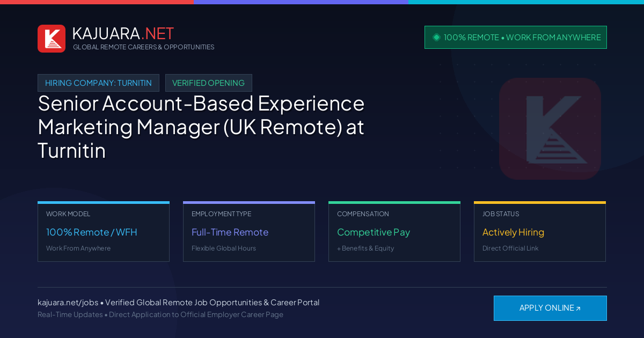644x338 pixels.
Task: Click the Work From Anywhere subtext
Action: click(78, 248)
